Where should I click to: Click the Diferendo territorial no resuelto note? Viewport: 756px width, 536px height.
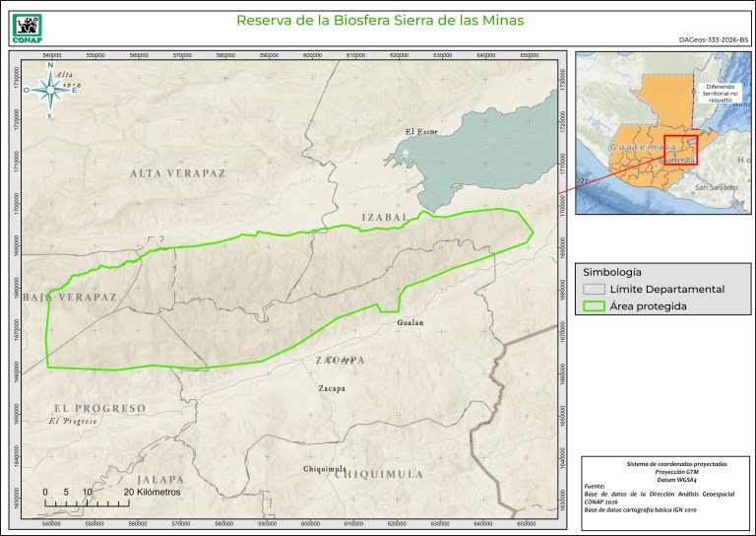click(x=726, y=92)
